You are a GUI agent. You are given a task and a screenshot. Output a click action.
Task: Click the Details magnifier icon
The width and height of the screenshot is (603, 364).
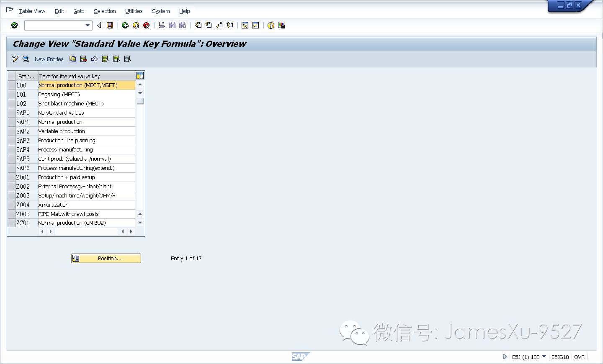point(26,59)
